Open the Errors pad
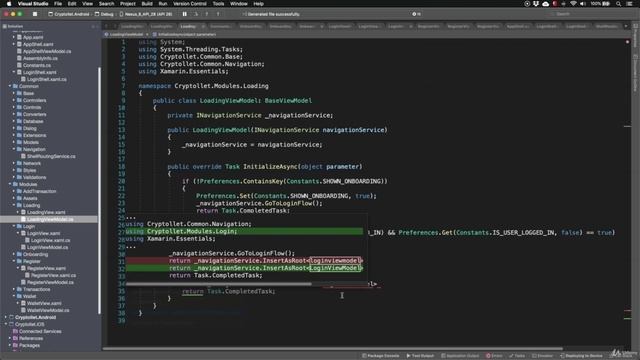This screenshot has width=640, height=360. pos(494,356)
